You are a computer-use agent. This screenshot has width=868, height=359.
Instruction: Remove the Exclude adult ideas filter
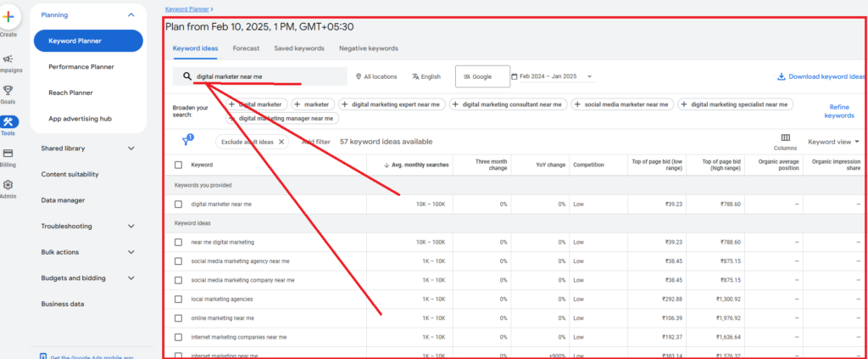point(281,142)
